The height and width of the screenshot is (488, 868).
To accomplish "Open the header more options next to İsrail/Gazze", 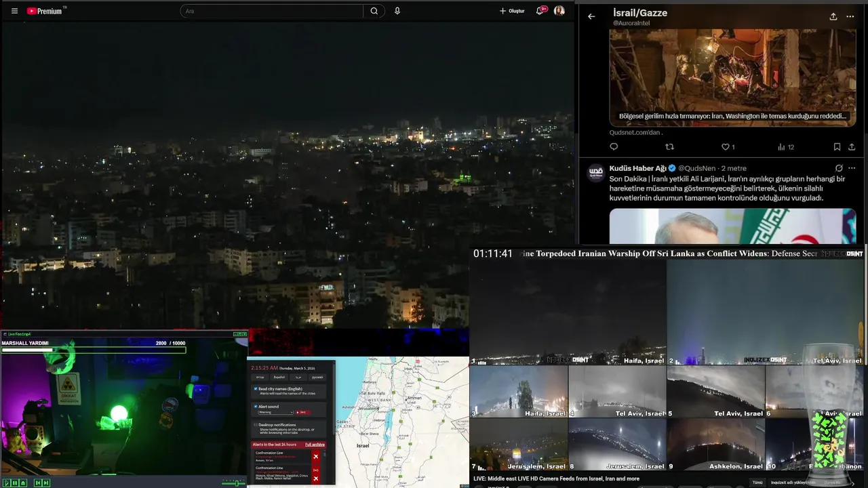I will (850, 16).
